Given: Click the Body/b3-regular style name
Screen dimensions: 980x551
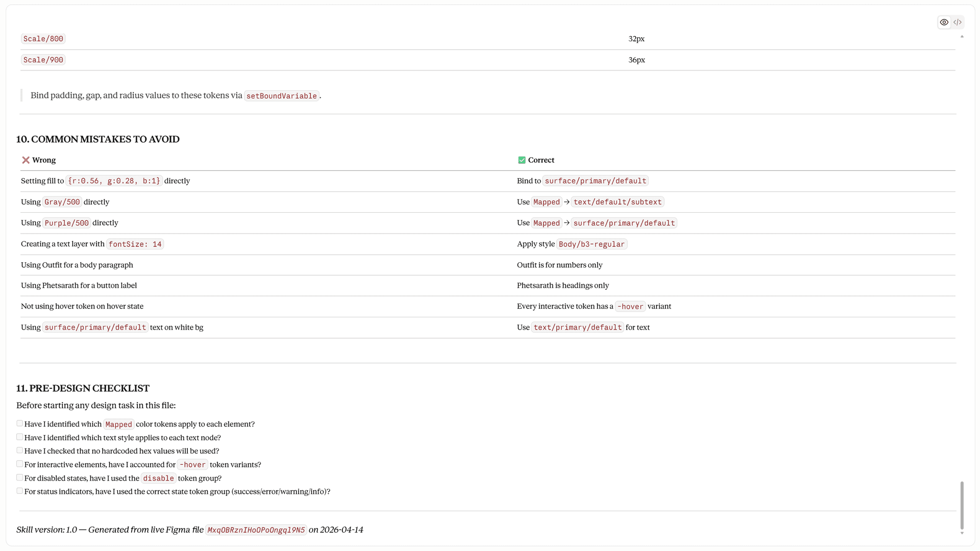Looking at the screenshot, I should pos(592,244).
